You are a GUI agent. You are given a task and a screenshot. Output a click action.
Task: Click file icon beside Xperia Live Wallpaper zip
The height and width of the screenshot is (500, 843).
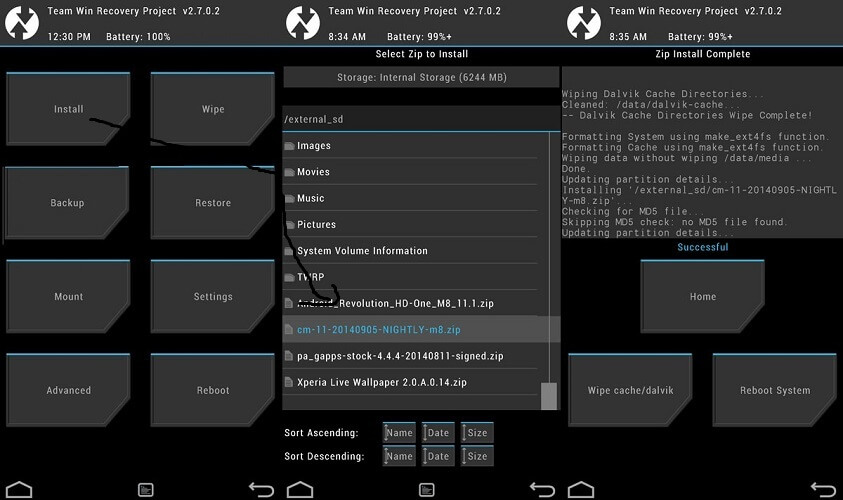point(289,383)
